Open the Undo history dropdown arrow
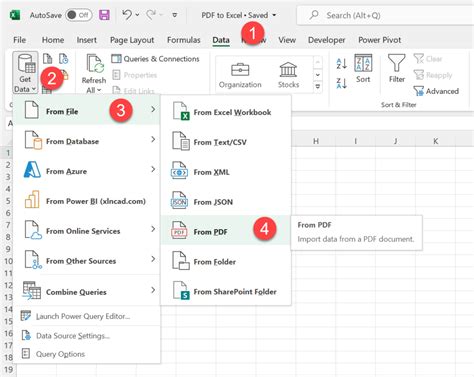The height and width of the screenshot is (377, 474). point(137,15)
